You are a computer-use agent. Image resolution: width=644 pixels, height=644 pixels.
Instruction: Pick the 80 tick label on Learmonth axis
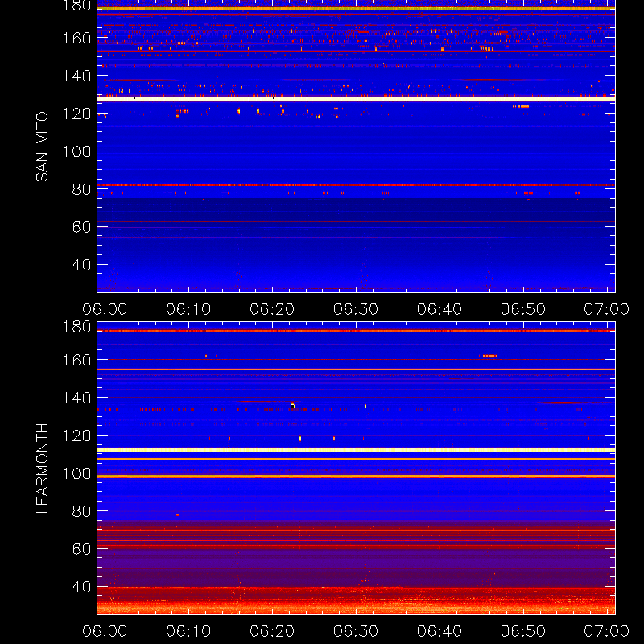pyautogui.click(x=82, y=511)
